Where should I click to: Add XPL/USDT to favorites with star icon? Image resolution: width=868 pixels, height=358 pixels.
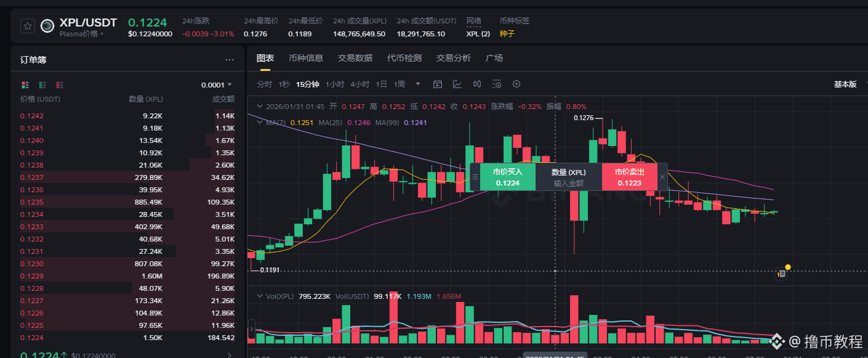(x=27, y=26)
